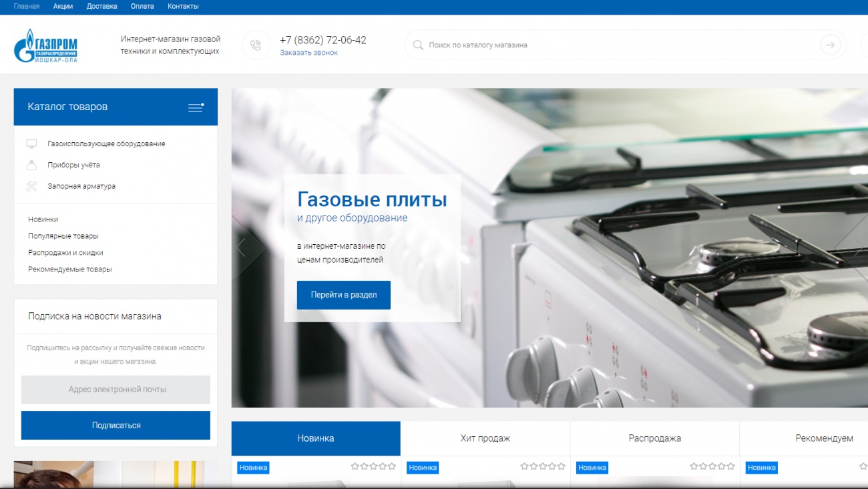Switch to the Хит продаж tab

pos(485,438)
